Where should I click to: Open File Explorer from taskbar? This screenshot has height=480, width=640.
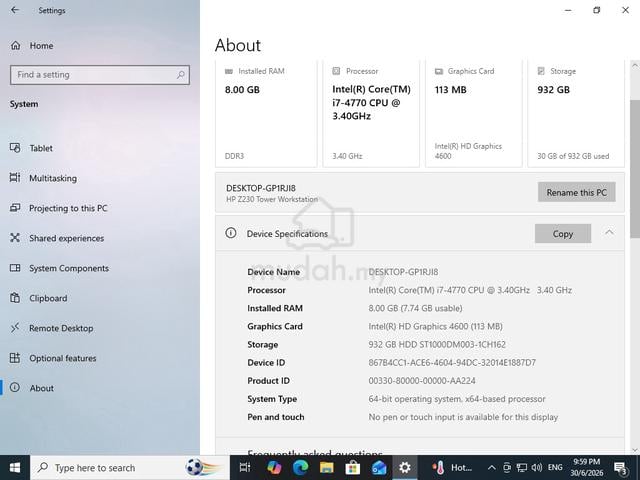[327, 467]
